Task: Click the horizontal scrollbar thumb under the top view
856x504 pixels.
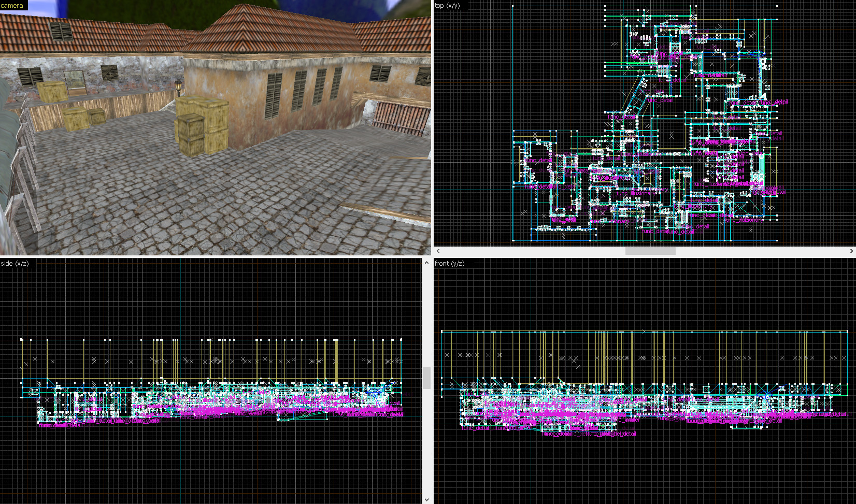Action: click(x=650, y=251)
